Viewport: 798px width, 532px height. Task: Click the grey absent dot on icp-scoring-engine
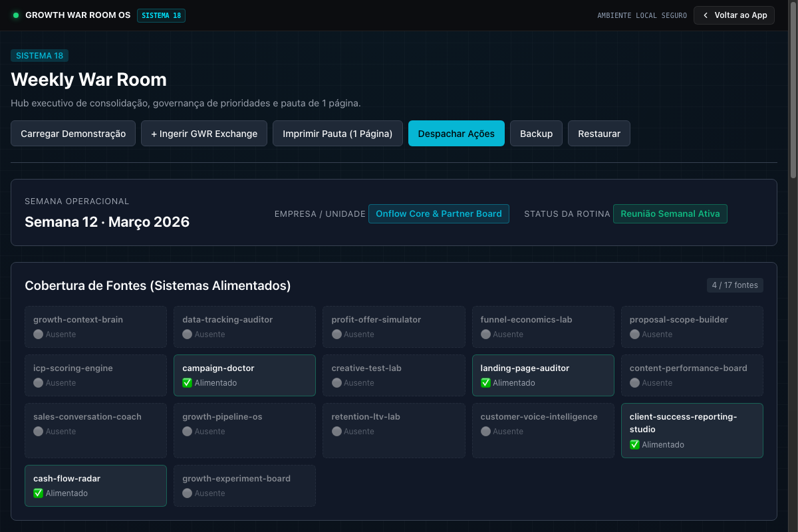(38, 383)
